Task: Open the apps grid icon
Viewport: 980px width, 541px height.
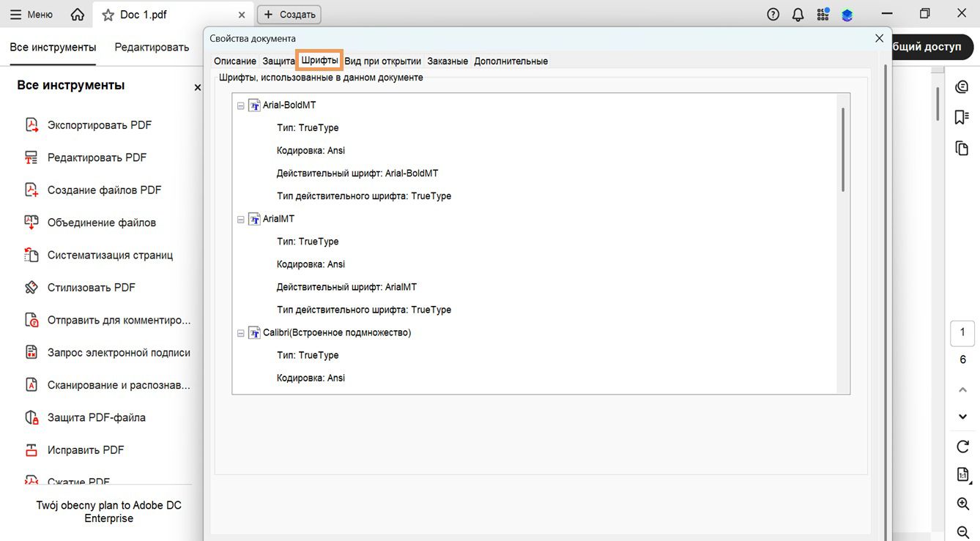Action: tap(823, 15)
